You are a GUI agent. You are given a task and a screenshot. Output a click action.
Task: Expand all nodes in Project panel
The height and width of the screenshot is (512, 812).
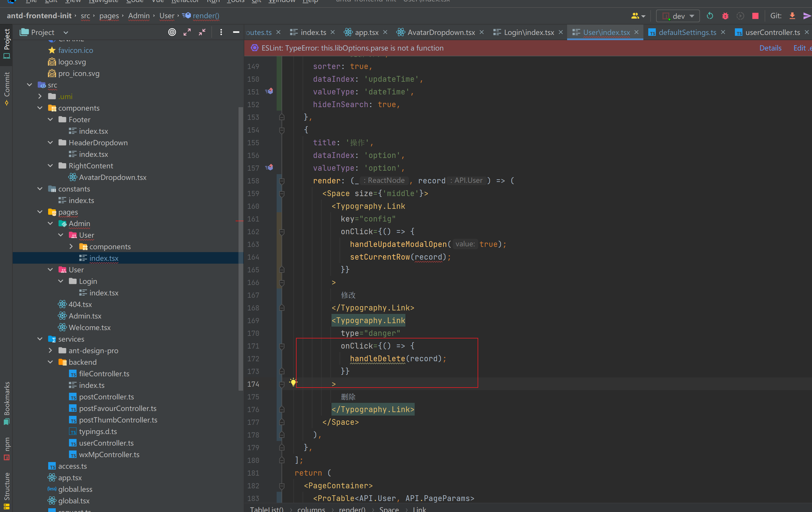click(187, 32)
